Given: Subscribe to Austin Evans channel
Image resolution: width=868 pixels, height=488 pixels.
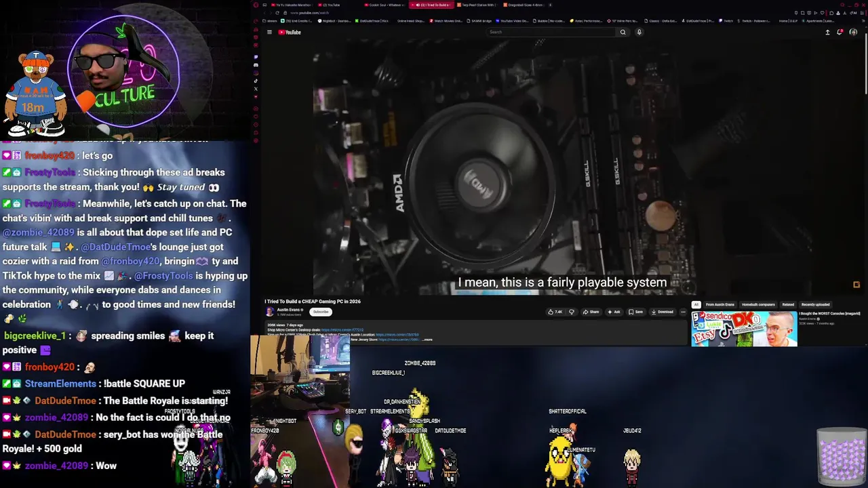Looking at the screenshot, I should (x=321, y=312).
